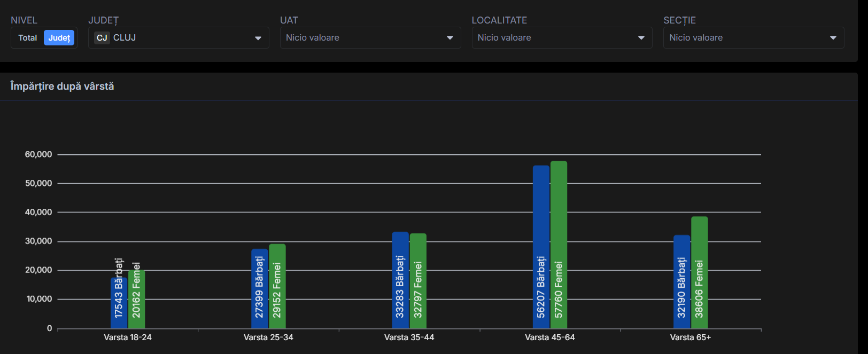
Task: Click the 17543 Bărbați bar
Action: (x=119, y=303)
